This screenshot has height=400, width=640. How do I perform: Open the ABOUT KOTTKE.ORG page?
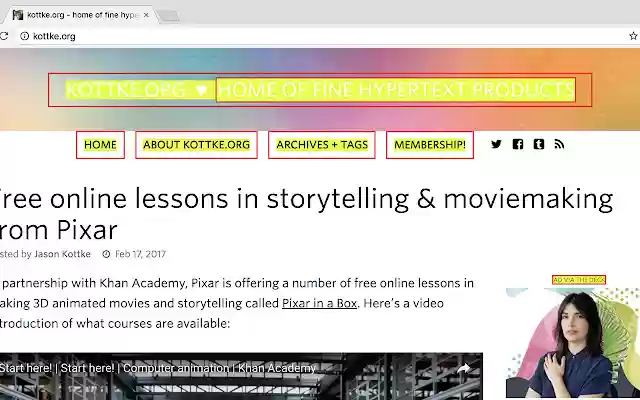pos(196,144)
